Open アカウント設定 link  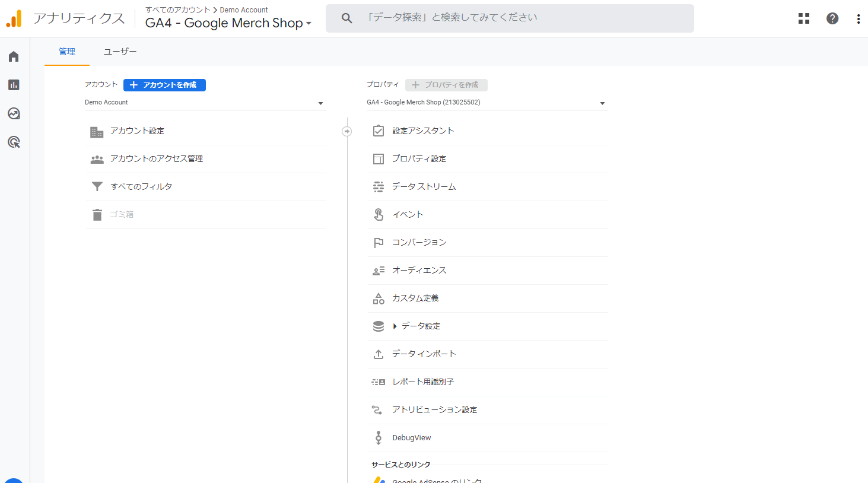pos(137,131)
